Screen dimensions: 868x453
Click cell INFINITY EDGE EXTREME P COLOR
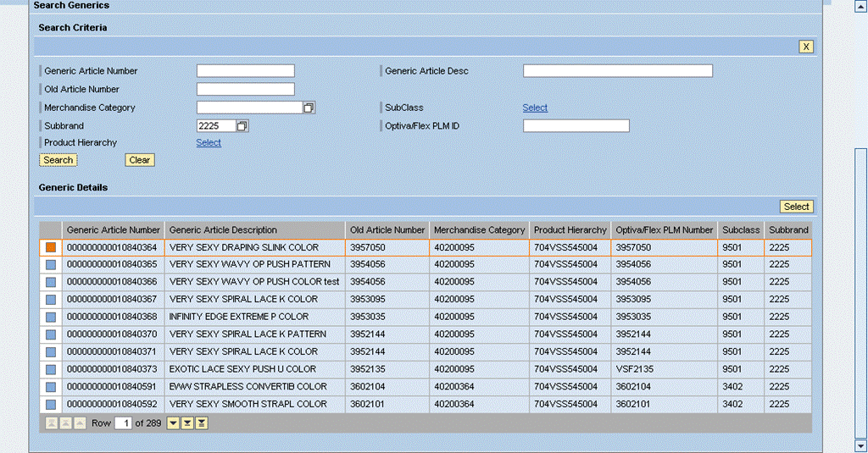click(x=255, y=317)
